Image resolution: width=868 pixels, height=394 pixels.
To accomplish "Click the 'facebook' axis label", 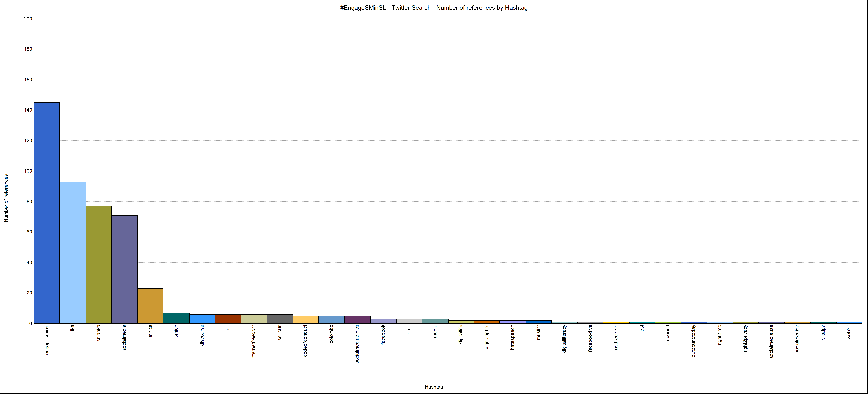I will click(x=383, y=334).
